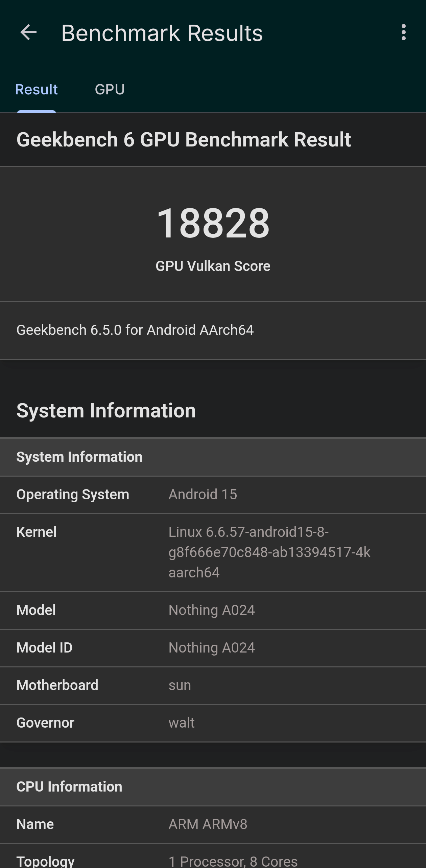426x868 pixels.
Task: Tap the back arrow icon
Action: [28, 33]
